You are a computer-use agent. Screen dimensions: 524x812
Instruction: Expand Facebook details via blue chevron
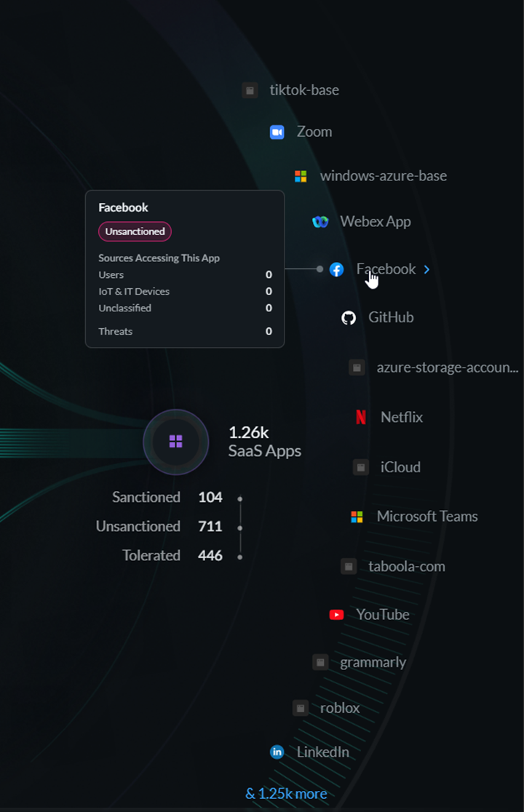[x=426, y=269]
